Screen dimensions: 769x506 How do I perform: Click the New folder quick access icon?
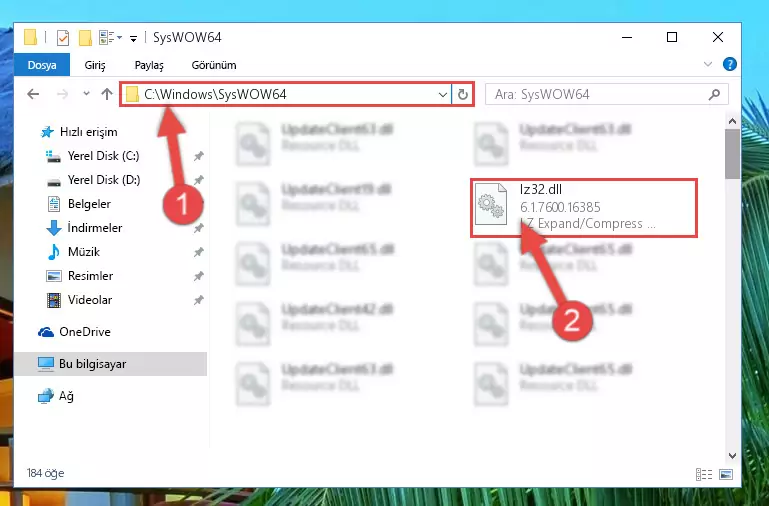coord(85,37)
